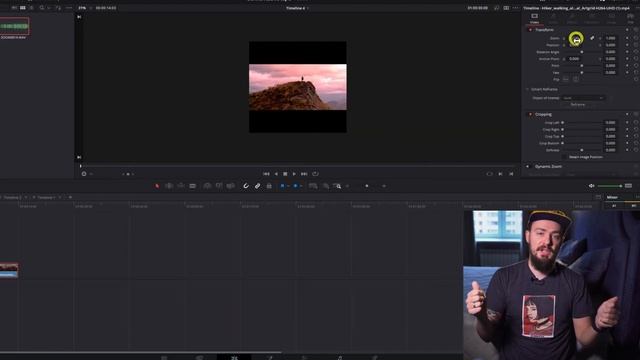Jump to last frame in viewer transport

pos(304,174)
